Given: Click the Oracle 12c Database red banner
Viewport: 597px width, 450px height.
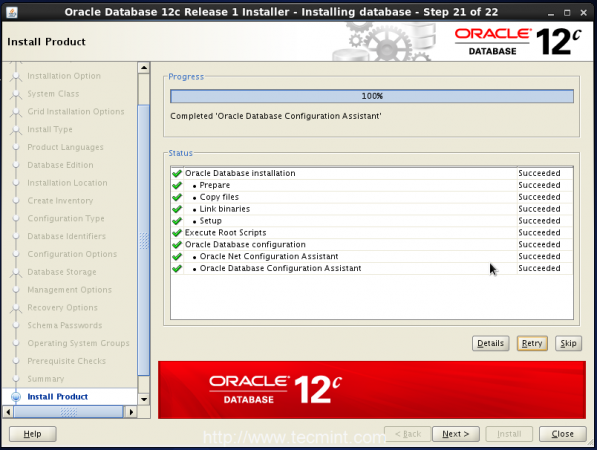Looking at the screenshot, I should tap(372, 390).
